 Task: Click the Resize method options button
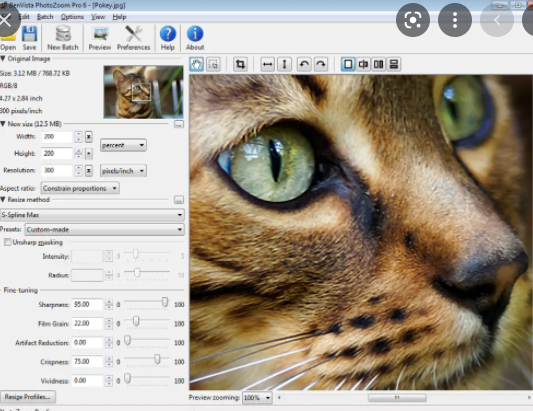point(179,200)
